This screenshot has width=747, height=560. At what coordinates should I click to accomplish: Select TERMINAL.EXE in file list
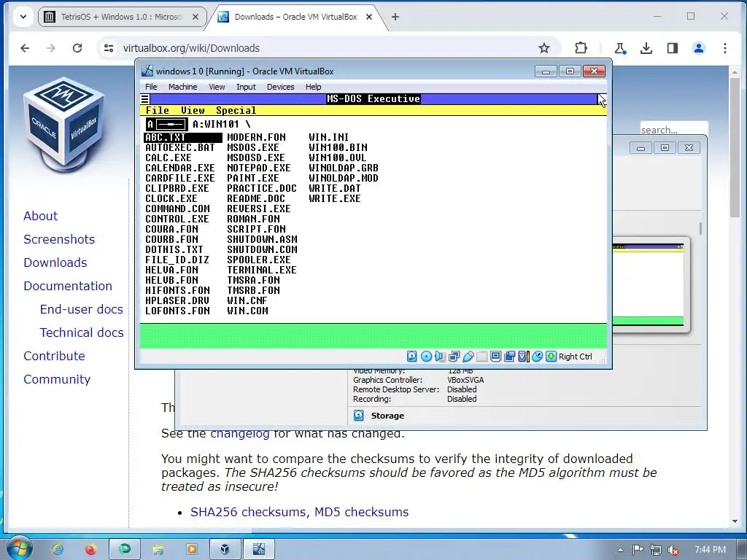tap(262, 270)
